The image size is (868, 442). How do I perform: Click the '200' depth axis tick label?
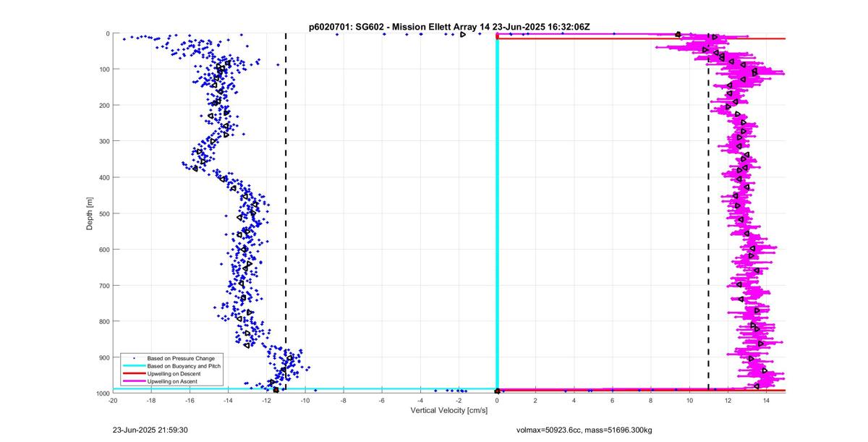[x=104, y=106]
